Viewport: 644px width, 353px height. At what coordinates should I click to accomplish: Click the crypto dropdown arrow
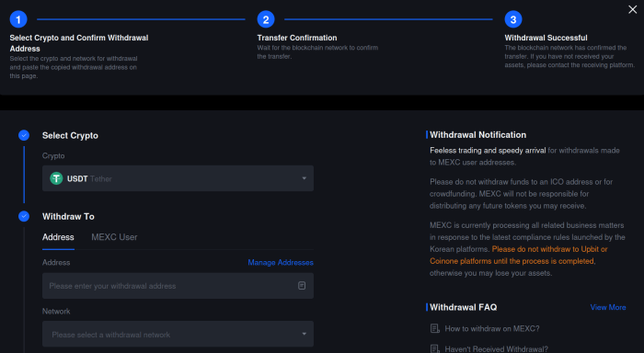304,178
